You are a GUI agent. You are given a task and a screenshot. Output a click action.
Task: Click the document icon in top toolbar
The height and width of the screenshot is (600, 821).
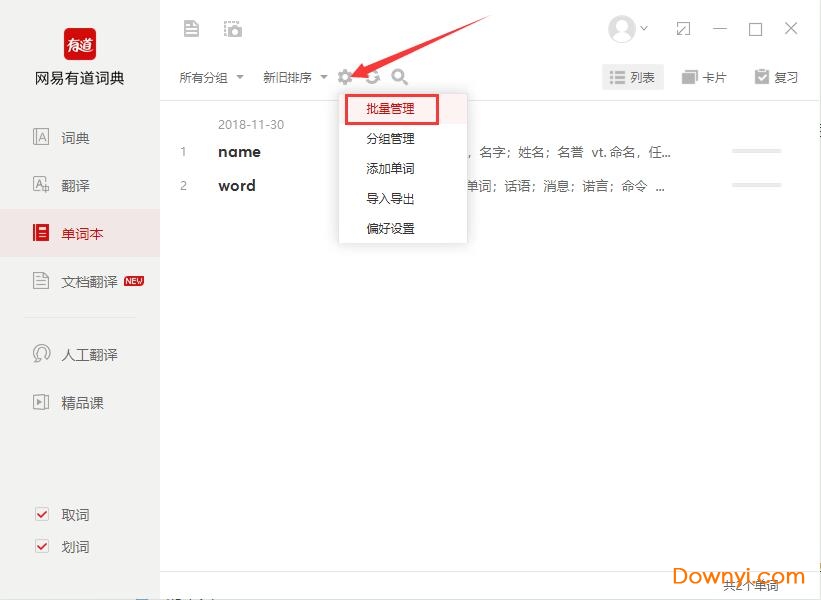pyautogui.click(x=192, y=29)
